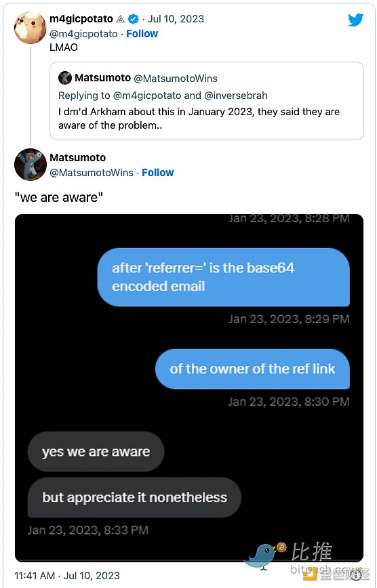Image resolution: width=377 pixels, height=588 pixels.
Task: Open the @m4gicpotato handle link
Action: pyautogui.click(x=83, y=34)
